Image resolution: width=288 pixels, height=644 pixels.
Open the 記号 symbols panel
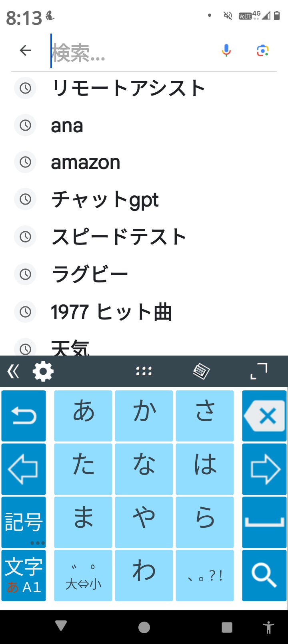pos(24,522)
